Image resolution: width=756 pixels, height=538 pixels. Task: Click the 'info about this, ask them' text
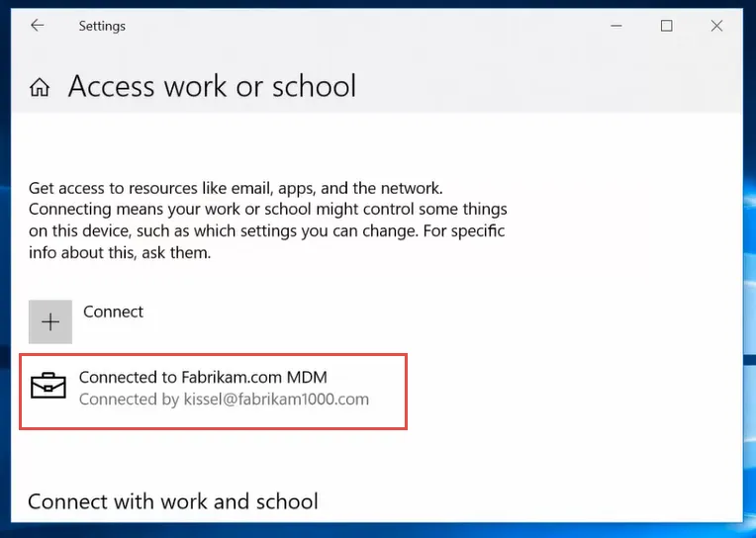[x=120, y=253]
